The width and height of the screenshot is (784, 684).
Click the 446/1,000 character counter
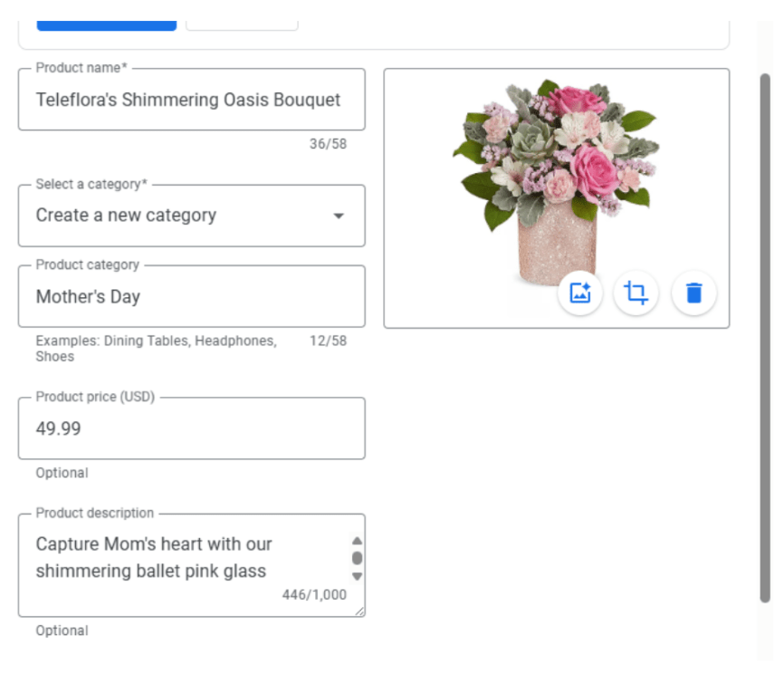pyautogui.click(x=314, y=594)
